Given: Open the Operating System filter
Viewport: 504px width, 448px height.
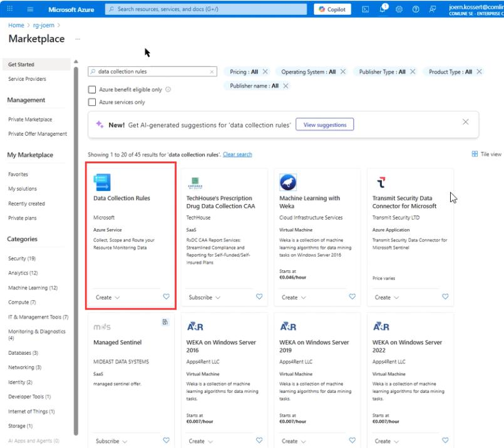Looking at the screenshot, I should click(x=308, y=72).
